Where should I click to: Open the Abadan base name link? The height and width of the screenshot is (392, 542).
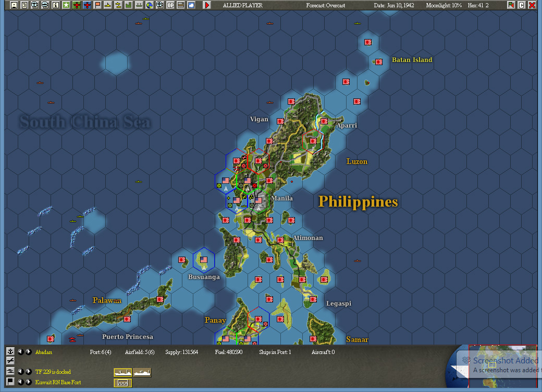tap(44, 352)
